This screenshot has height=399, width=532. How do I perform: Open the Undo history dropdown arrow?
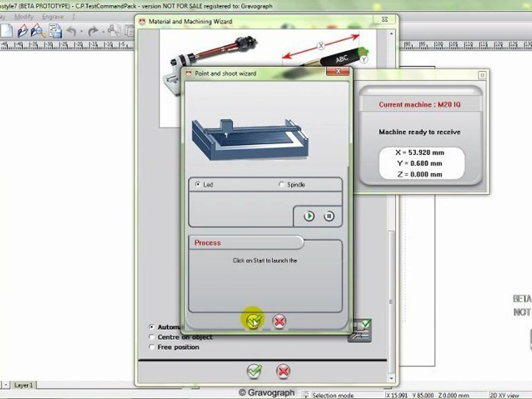pos(81,32)
